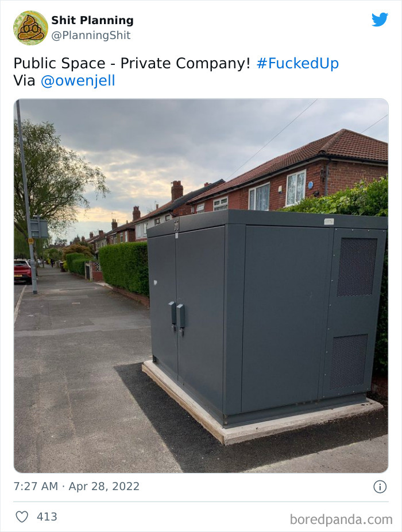Click the cabinet door handles in photo
This screenshot has height=532, width=402.
click(x=177, y=318)
